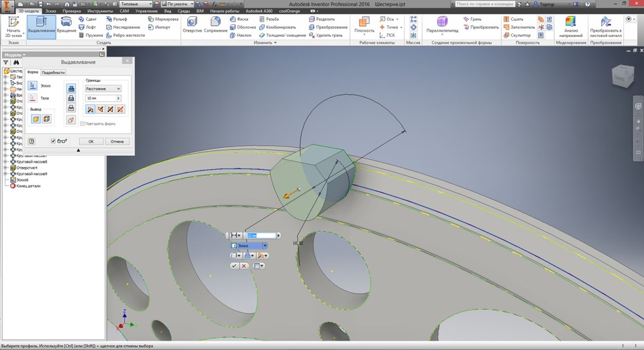
Task: Toggle the preview checkbox with glasses icon
Action: (54, 141)
